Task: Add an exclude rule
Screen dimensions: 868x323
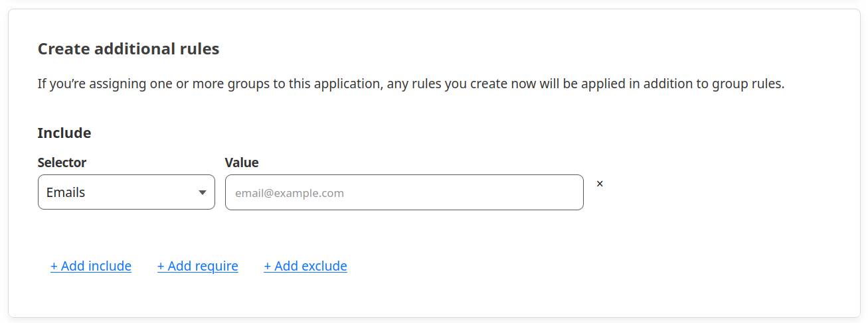Action: (x=305, y=266)
